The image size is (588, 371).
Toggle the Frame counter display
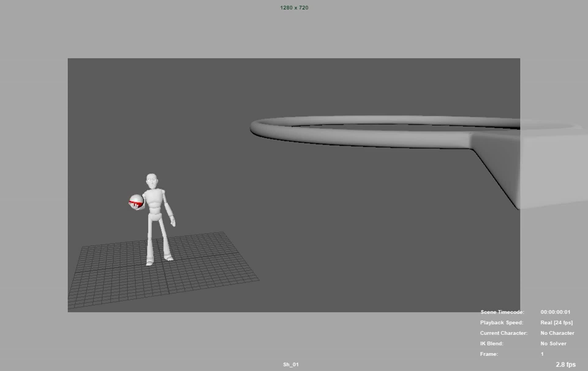pyautogui.click(x=489, y=354)
